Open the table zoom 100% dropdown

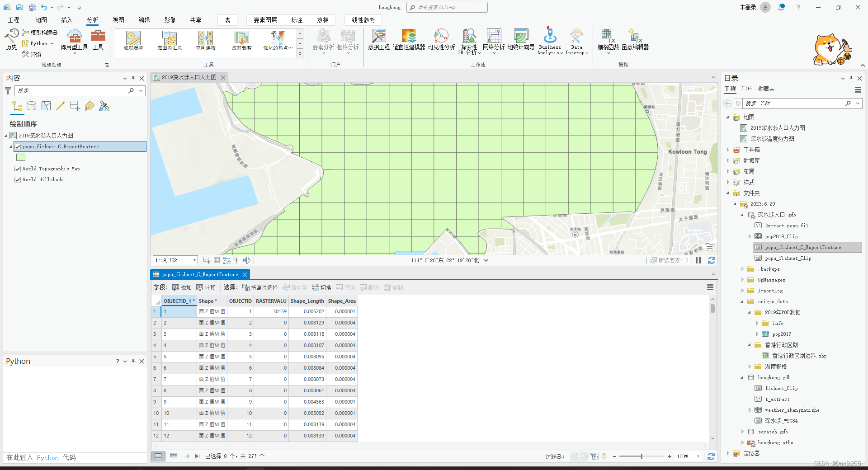click(x=698, y=456)
